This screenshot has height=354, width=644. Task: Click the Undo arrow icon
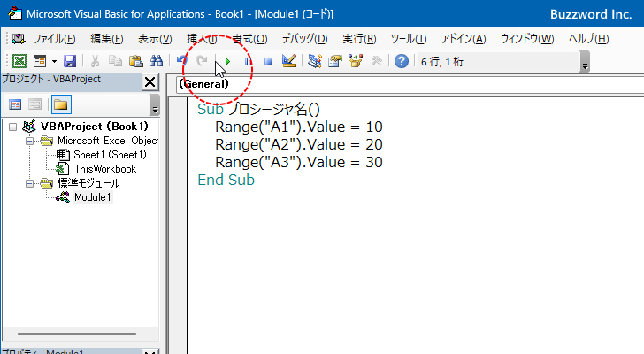pos(182,61)
